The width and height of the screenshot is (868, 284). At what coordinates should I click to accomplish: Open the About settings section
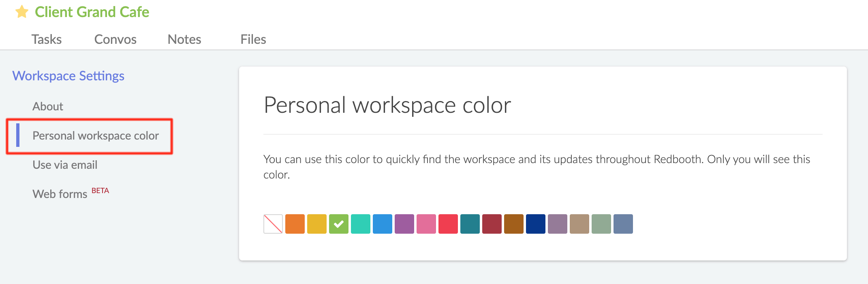[48, 106]
